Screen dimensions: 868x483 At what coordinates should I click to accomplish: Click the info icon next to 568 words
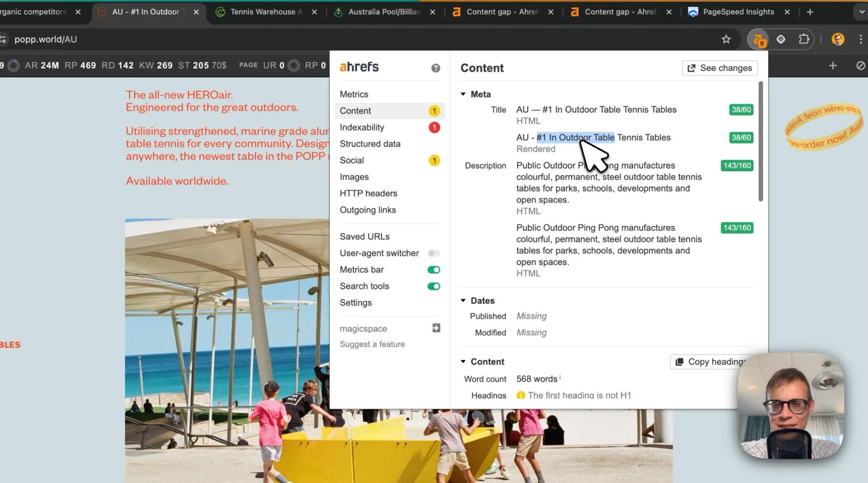tap(560, 377)
